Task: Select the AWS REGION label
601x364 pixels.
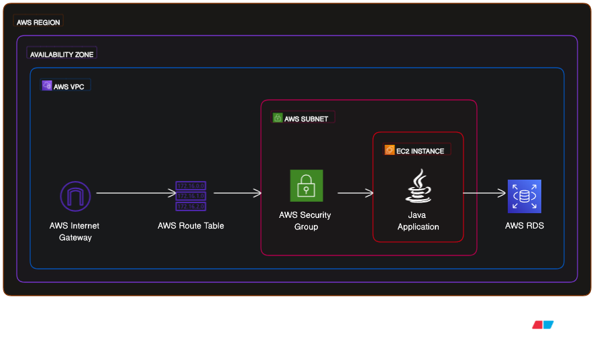Action: [38, 22]
